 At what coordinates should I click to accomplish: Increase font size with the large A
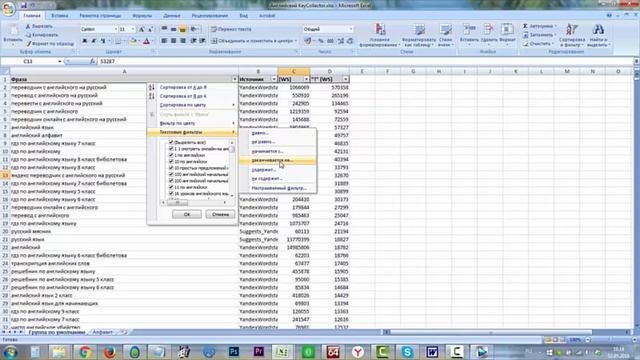(141, 29)
